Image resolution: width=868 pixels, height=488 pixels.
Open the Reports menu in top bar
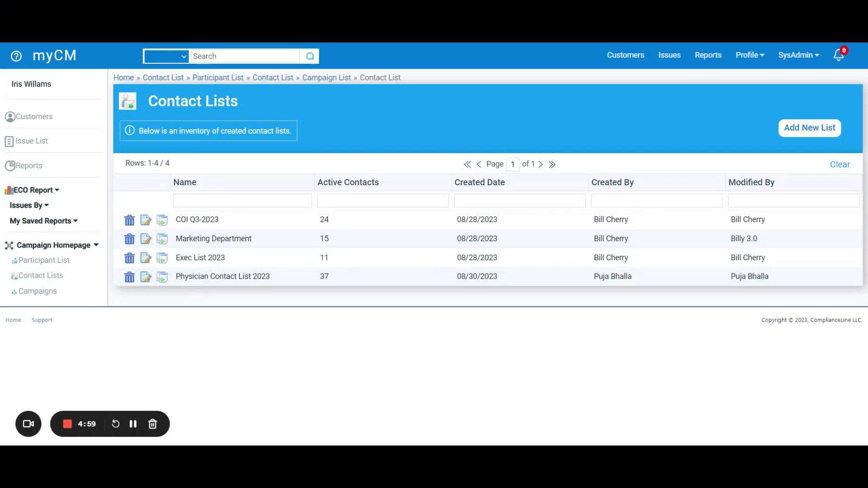pos(708,55)
